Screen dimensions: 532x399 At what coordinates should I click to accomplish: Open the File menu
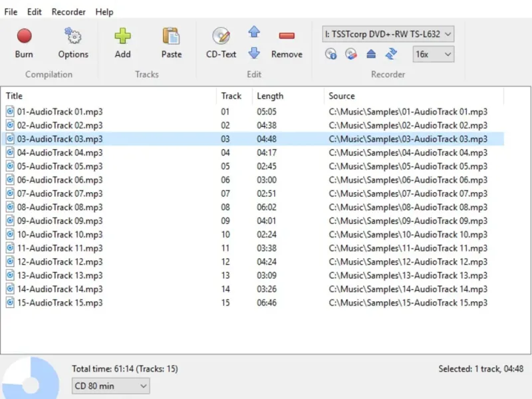(x=11, y=12)
